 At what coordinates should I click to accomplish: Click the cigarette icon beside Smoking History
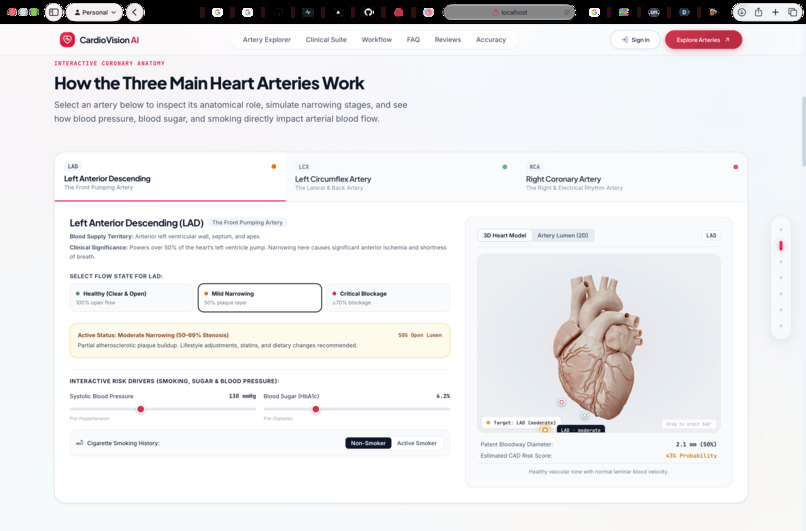point(80,443)
